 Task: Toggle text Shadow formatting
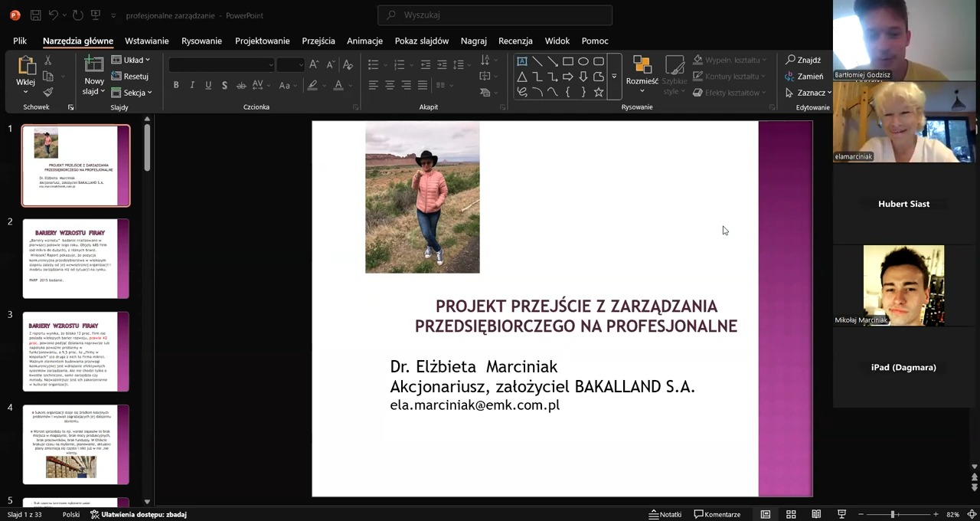click(224, 85)
